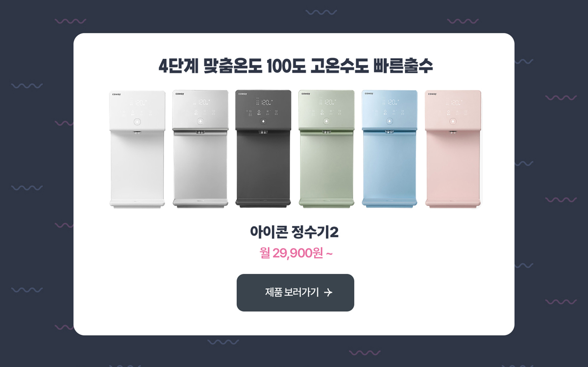Pick the sky blue purifier image
The image size is (588, 367).
(x=390, y=148)
